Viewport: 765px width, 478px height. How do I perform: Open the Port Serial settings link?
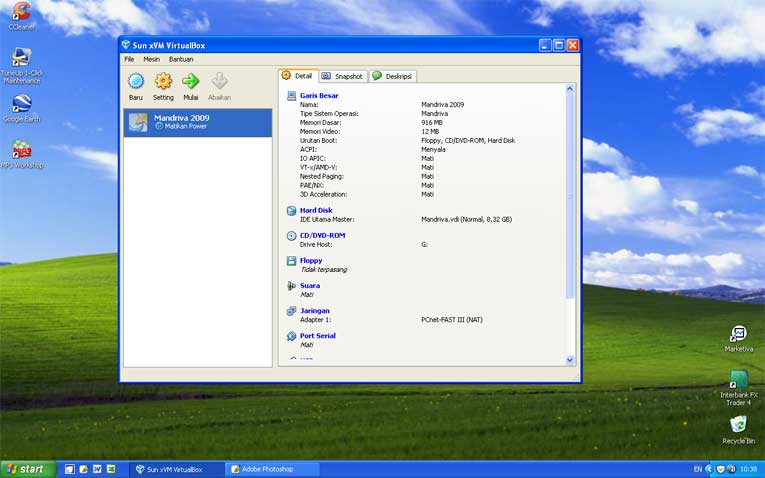[x=318, y=336]
